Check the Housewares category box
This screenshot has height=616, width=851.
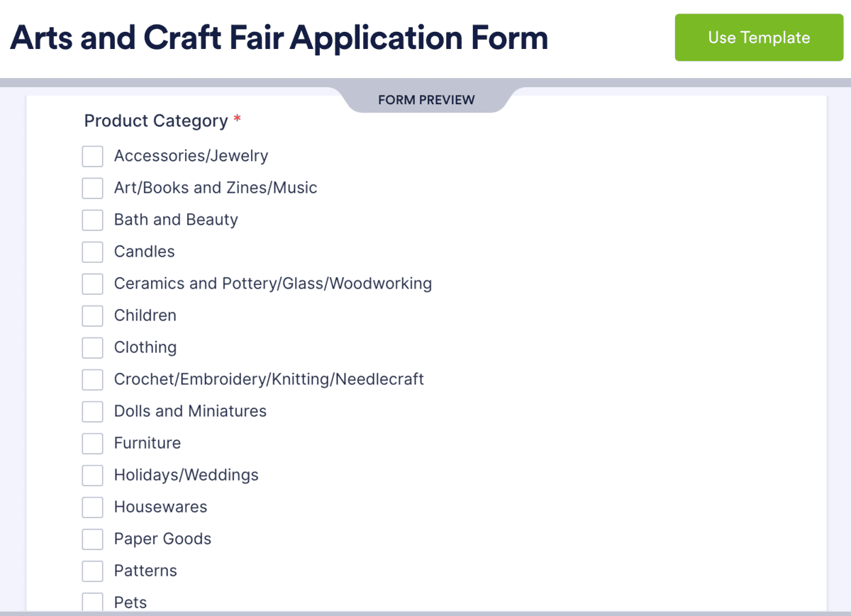coord(92,508)
